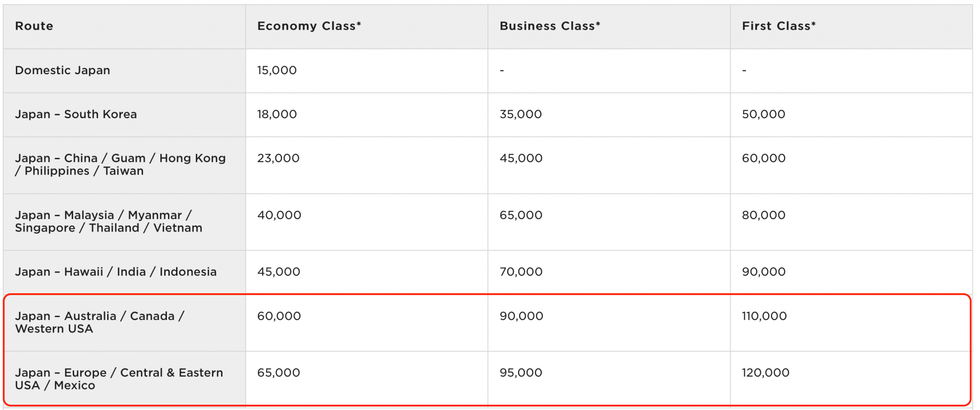Click the Economy Class column header
980x410 pixels.
309,26
